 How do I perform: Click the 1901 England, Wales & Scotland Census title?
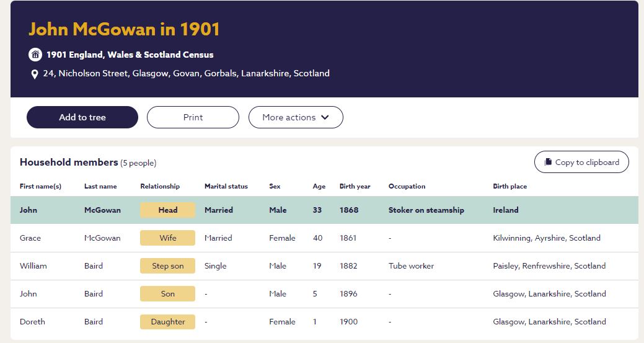[130, 55]
